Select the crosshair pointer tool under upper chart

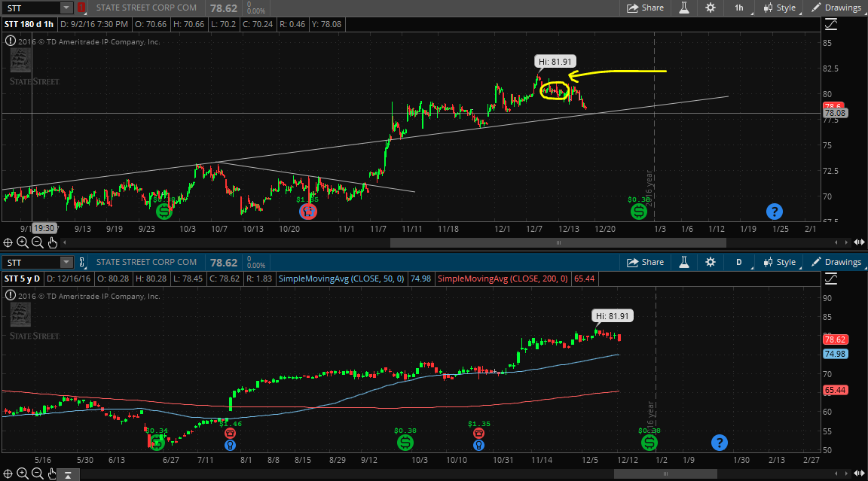point(8,242)
